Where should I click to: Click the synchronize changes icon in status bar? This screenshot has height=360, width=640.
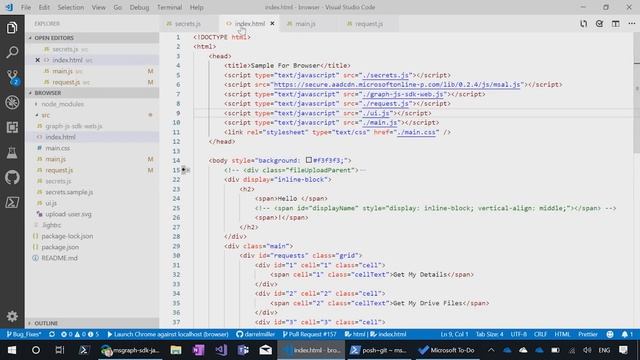pyautogui.click(x=52, y=334)
